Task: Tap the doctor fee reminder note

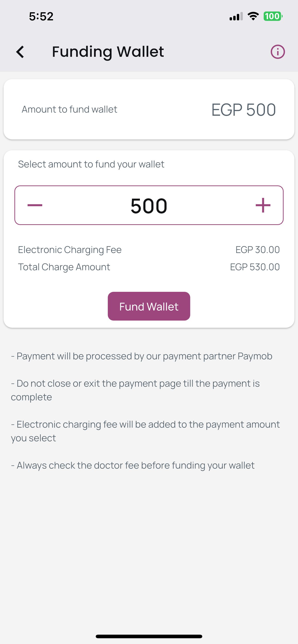Action: point(133,466)
